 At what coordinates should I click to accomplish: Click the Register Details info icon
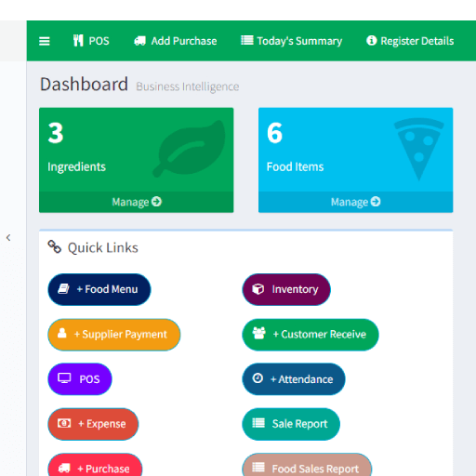371,40
